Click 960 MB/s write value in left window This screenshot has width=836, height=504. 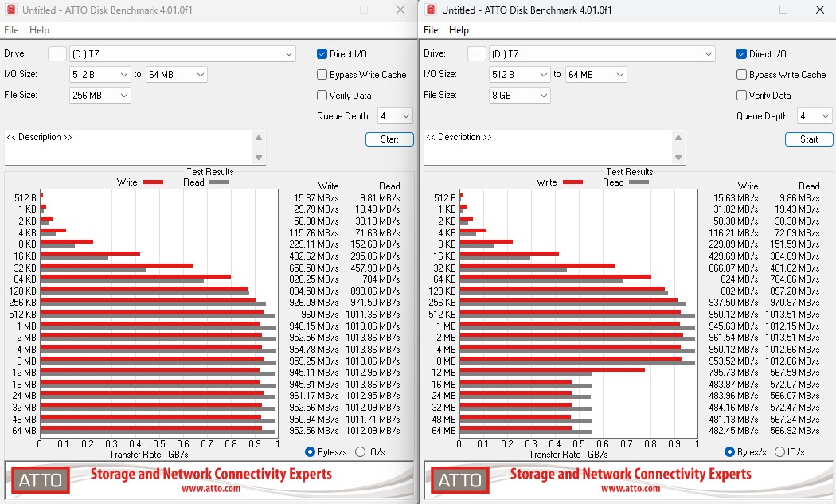pyautogui.click(x=320, y=315)
